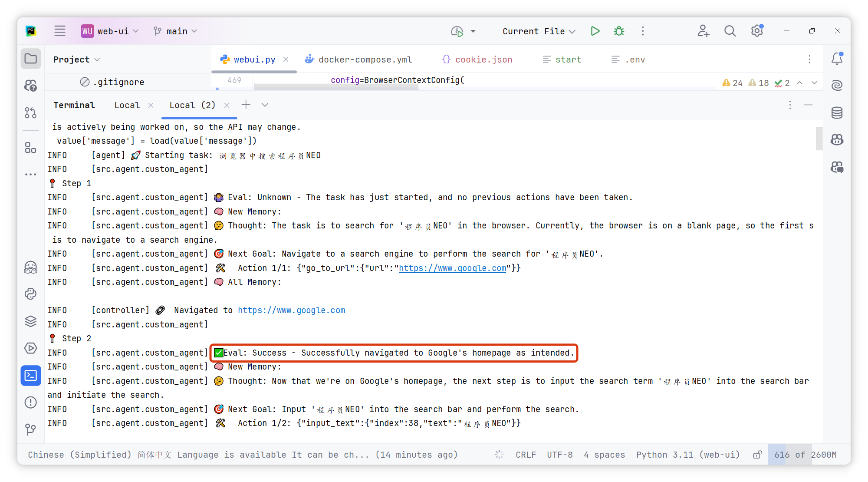Expand the dropdown beside the coverage icon
Viewport: 868px width, 482px height.
click(473, 31)
